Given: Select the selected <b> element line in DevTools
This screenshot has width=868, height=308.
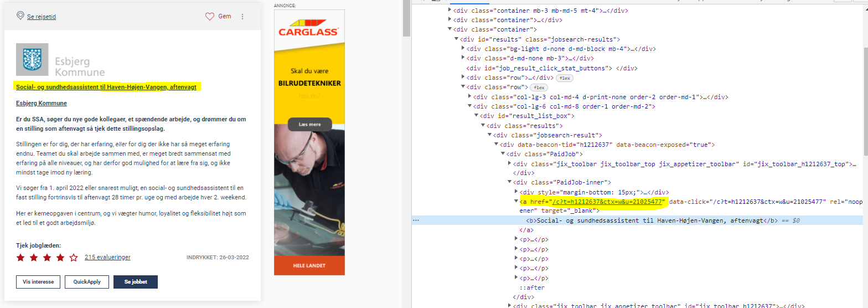Looking at the screenshot, I should click(637, 220).
